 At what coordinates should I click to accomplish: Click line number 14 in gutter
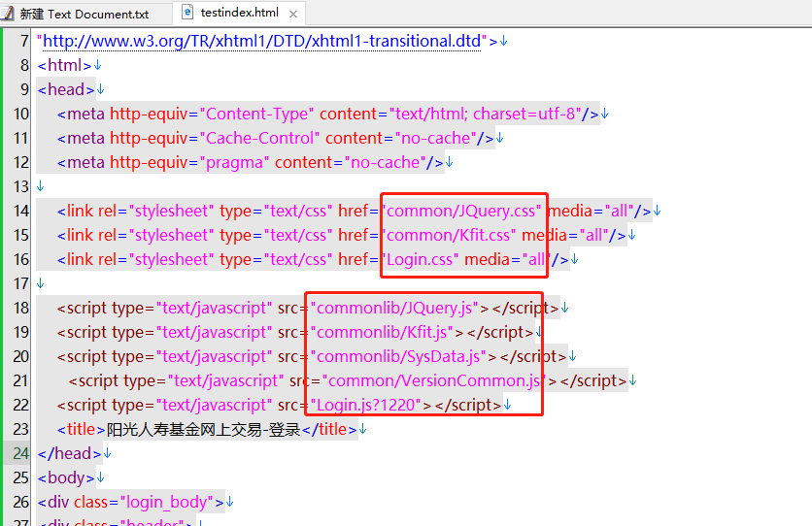click(x=20, y=211)
